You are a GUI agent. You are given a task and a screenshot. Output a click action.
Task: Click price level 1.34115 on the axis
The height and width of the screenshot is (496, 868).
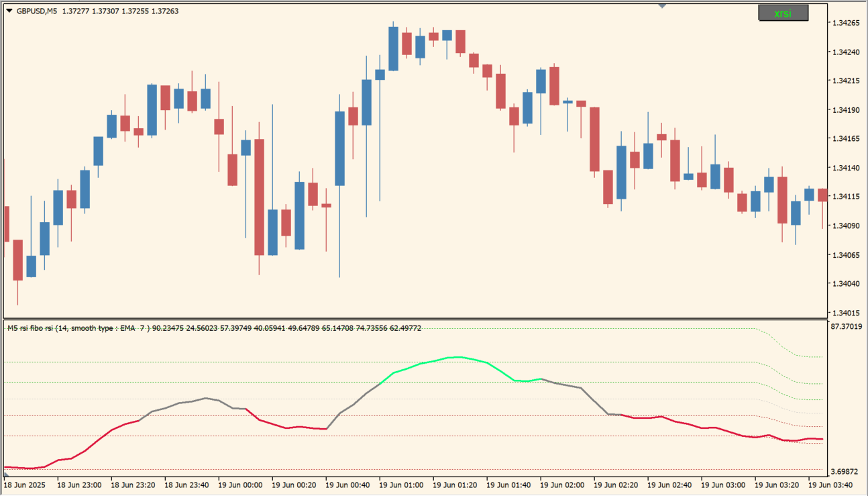[845, 197]
